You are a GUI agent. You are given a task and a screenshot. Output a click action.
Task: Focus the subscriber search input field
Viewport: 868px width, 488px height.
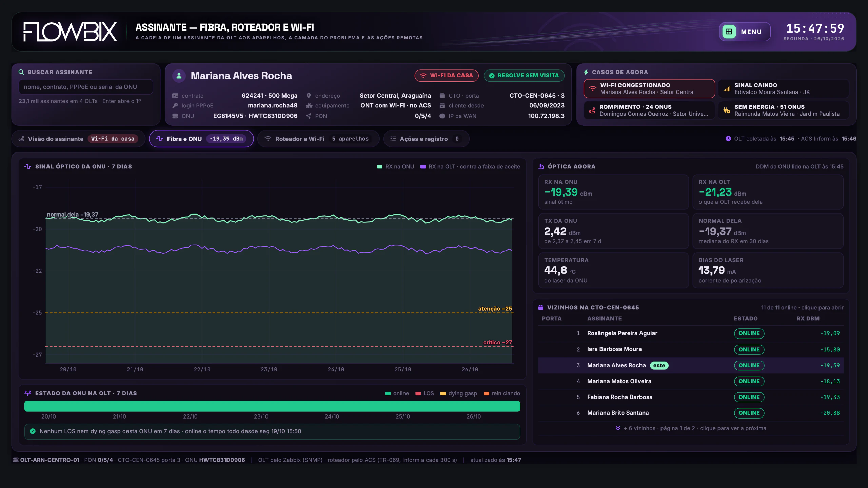click(86, 87)
